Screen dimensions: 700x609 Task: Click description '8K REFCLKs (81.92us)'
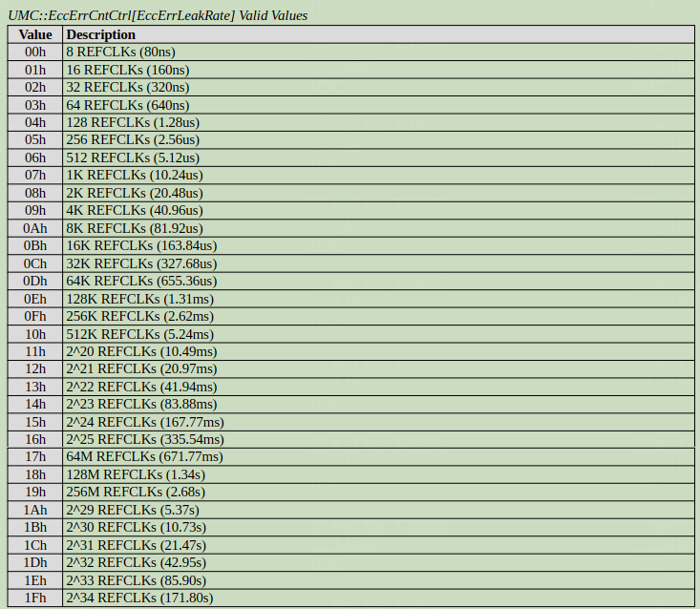point(135,228)
